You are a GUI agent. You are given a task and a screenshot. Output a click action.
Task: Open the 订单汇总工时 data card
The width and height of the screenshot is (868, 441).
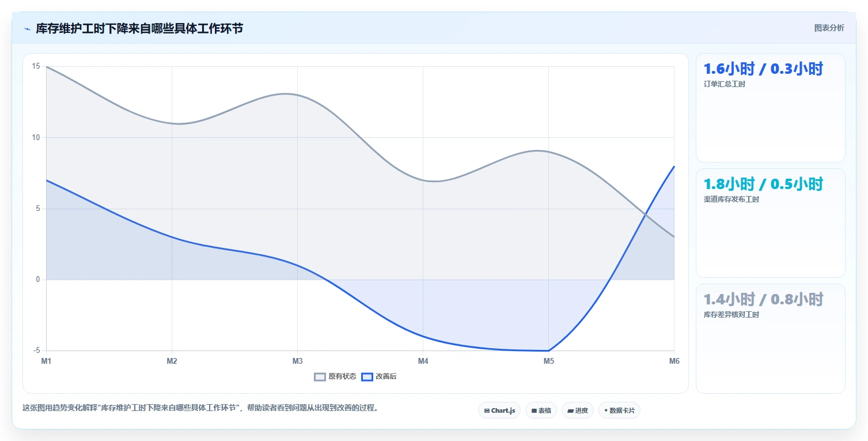point(771,108)
